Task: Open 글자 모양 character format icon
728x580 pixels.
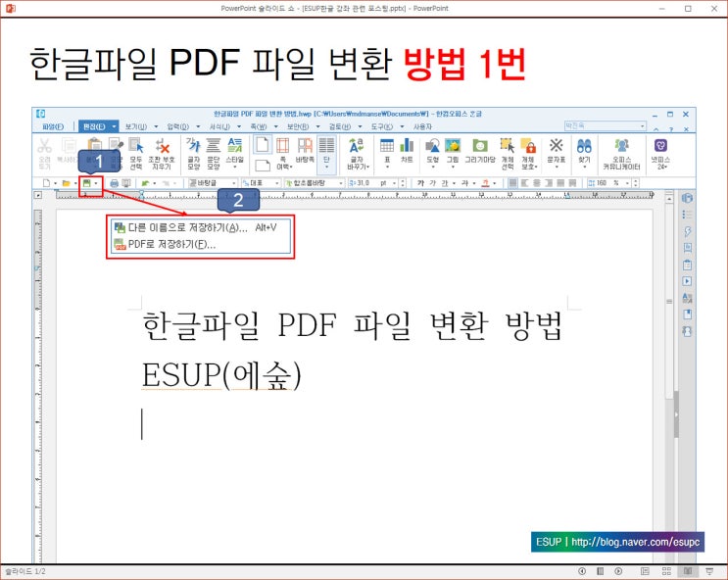Action: click(x=193, y=153)
